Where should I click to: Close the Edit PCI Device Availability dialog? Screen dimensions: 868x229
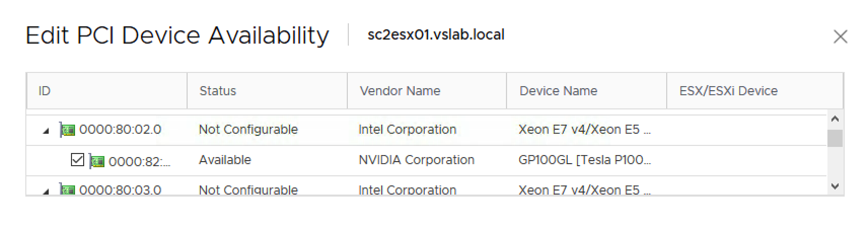click(x=840, y=36)
